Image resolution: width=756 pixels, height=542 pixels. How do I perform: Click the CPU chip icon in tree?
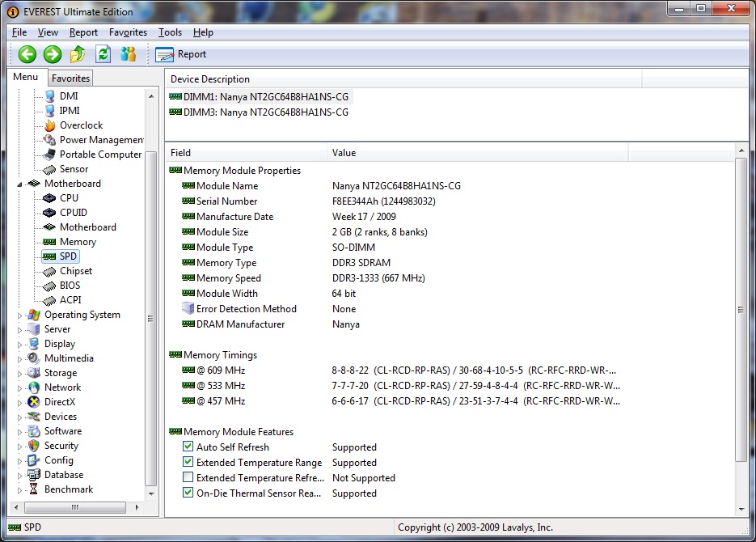click(49, 198)
